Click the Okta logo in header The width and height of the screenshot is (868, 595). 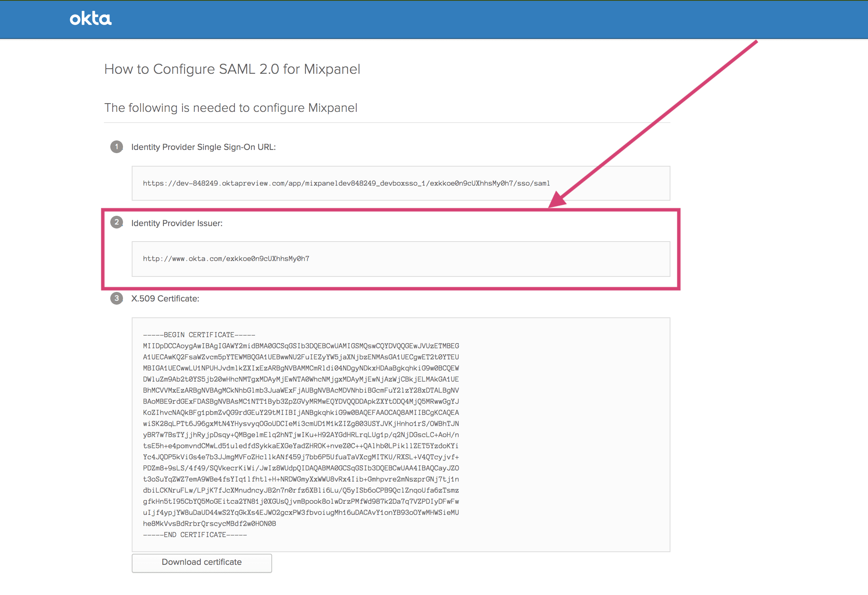pyautogui.click(x=90, y=19)
